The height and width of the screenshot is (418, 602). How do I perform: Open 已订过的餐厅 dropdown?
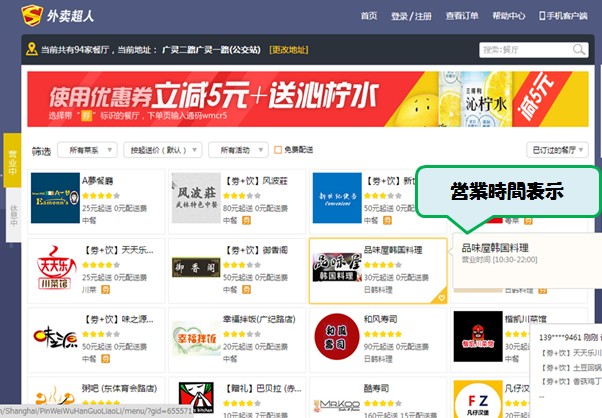click(557, 150)
